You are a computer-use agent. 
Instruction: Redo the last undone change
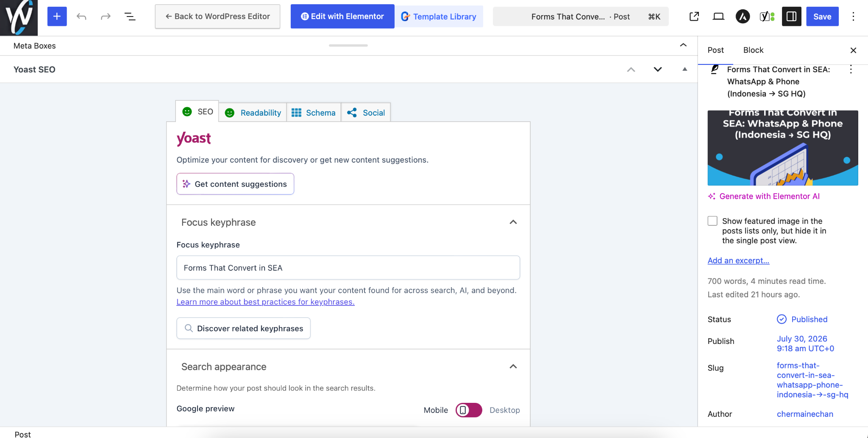[106, 17]
